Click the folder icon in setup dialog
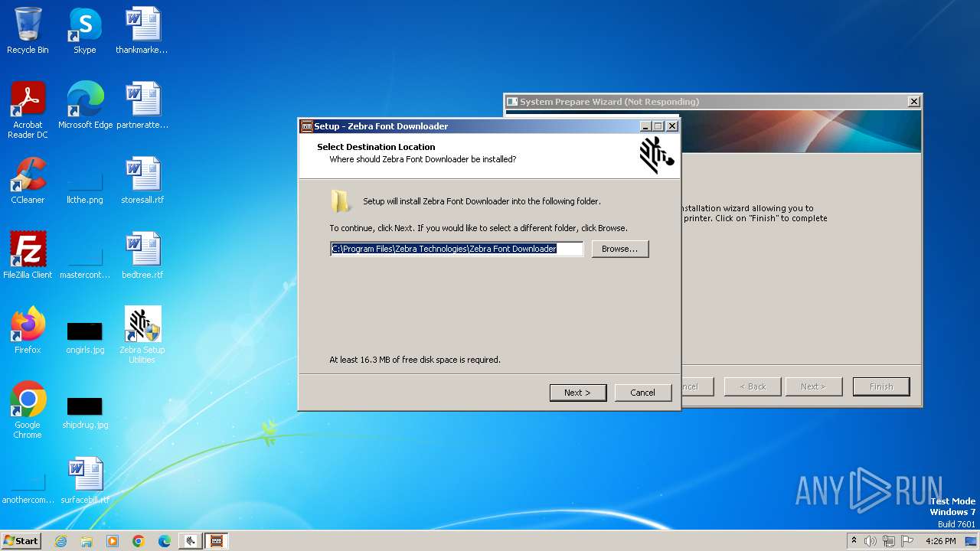This screenshot has height=551, width=980. point(341,201)
